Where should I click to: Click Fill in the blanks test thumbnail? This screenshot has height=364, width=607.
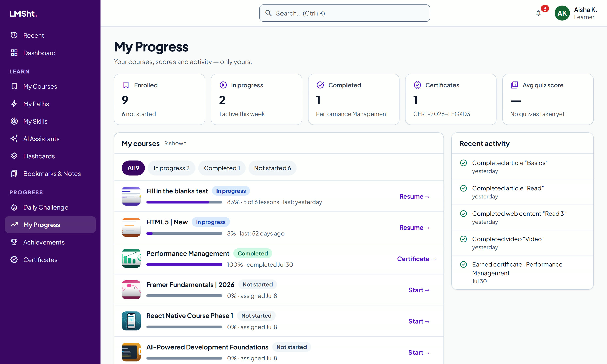(131, 196)
